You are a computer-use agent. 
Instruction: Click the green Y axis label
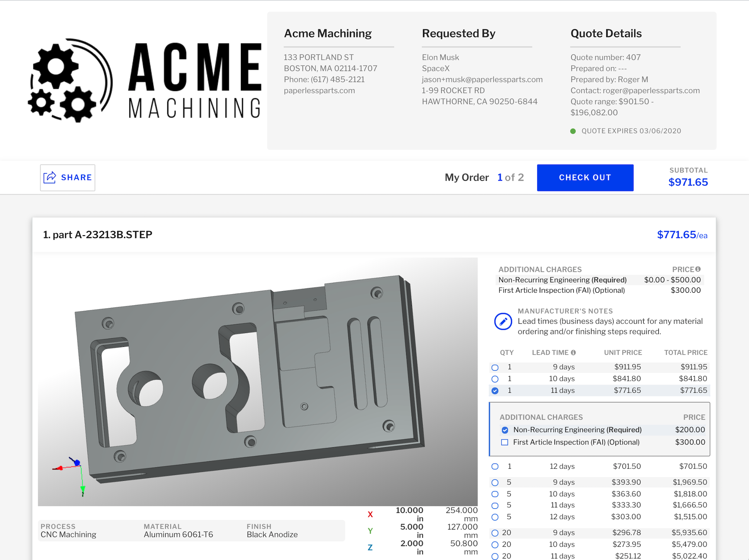click(x=370, y=530)
